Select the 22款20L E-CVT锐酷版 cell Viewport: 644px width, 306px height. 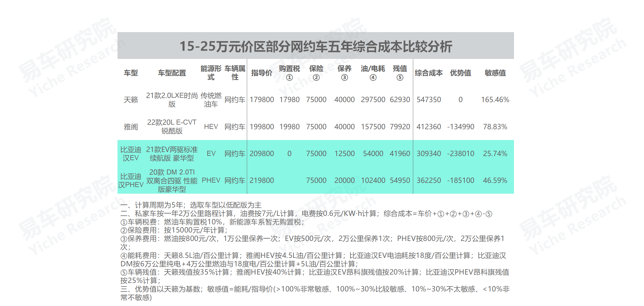click(x=172, y=127)
